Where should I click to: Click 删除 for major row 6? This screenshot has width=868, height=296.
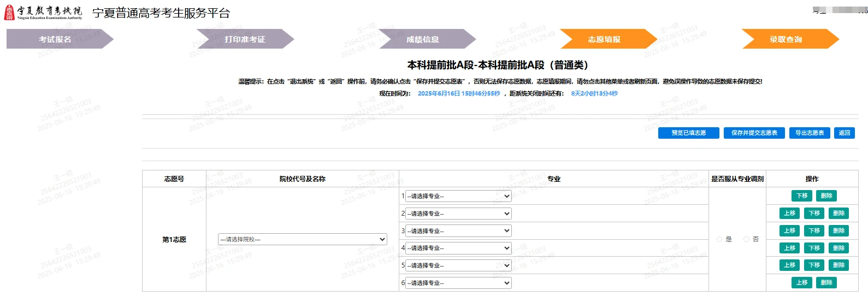tap(826, 283)
